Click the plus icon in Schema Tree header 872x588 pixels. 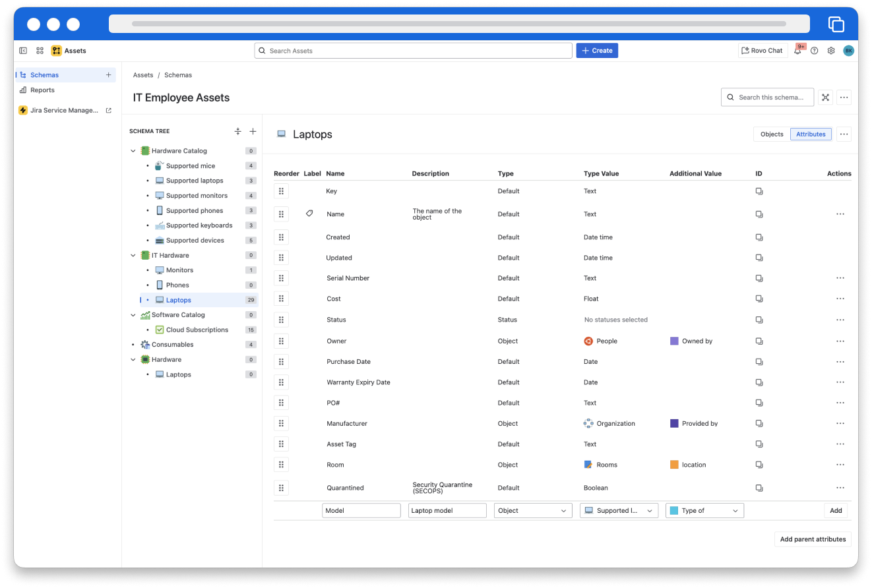[x=253, y=131]
